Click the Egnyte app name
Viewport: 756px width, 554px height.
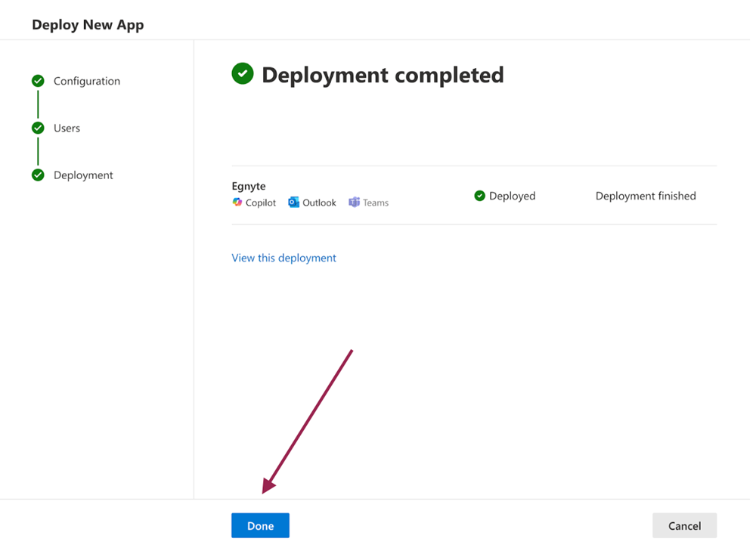pos(249,186)
